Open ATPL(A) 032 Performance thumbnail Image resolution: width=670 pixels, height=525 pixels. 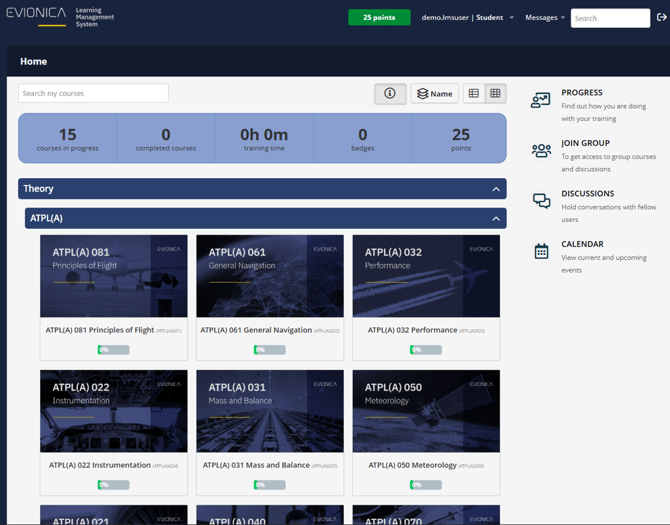pyautogui.click(x=426, y=276)
